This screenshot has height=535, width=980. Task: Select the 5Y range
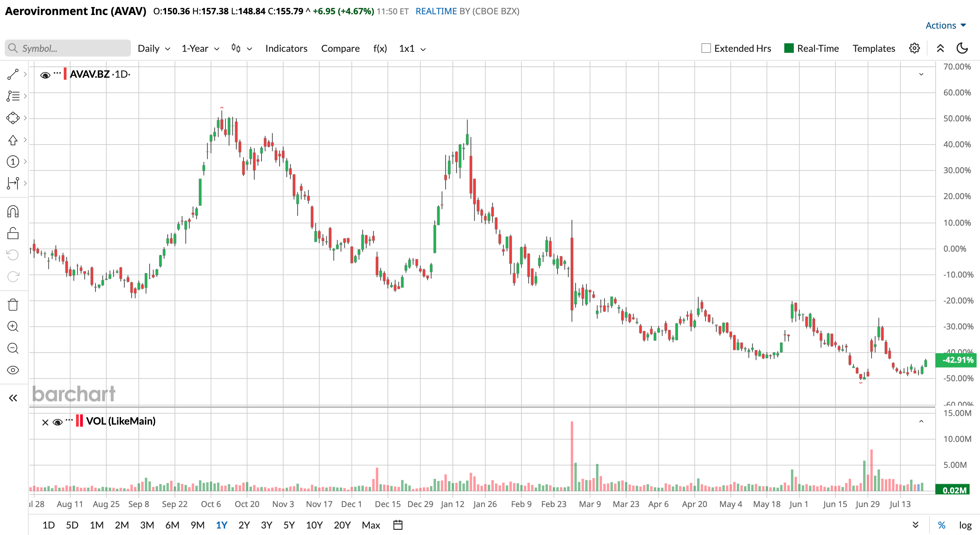pos(289,525)
